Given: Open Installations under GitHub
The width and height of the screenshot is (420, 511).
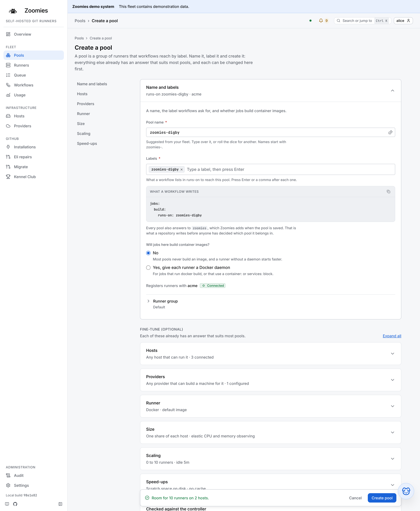Looking at the screenshot, I should pos(34,147).
